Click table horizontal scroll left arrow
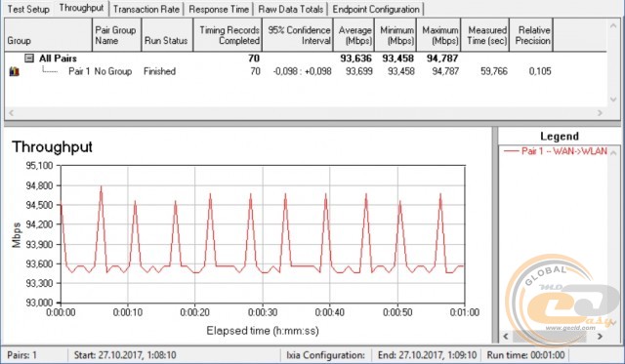625x364 pixels. [x=11, y=113]
